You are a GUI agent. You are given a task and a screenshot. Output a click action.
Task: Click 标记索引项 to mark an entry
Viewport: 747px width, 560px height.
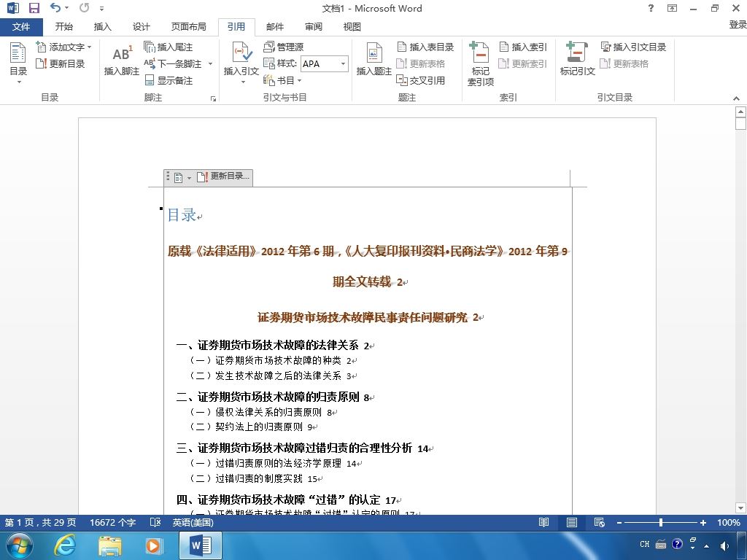(480, 64)
